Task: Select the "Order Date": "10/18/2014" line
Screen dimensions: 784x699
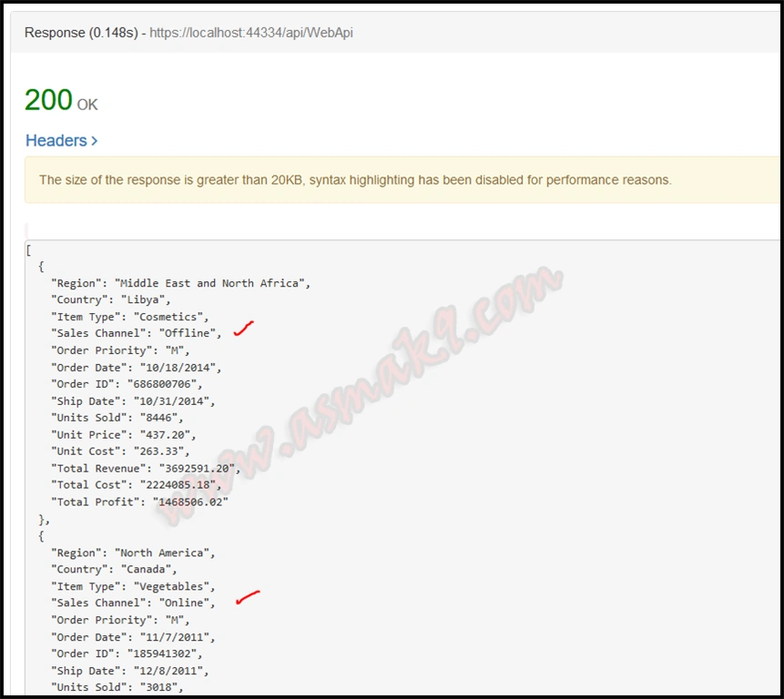Action: 136,368
